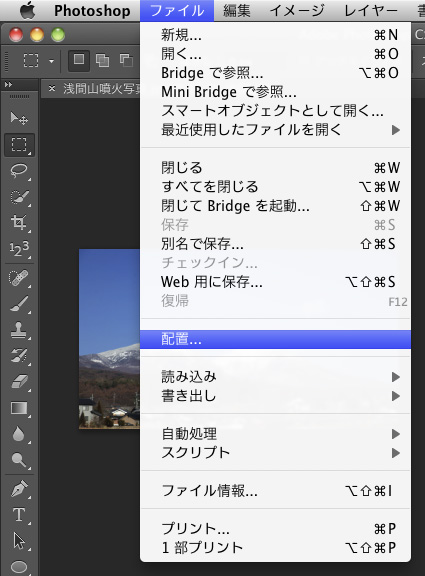Choose 新規... from the file menu
The height and width of the screenshot is (576, 425).
tap(275, 35)
